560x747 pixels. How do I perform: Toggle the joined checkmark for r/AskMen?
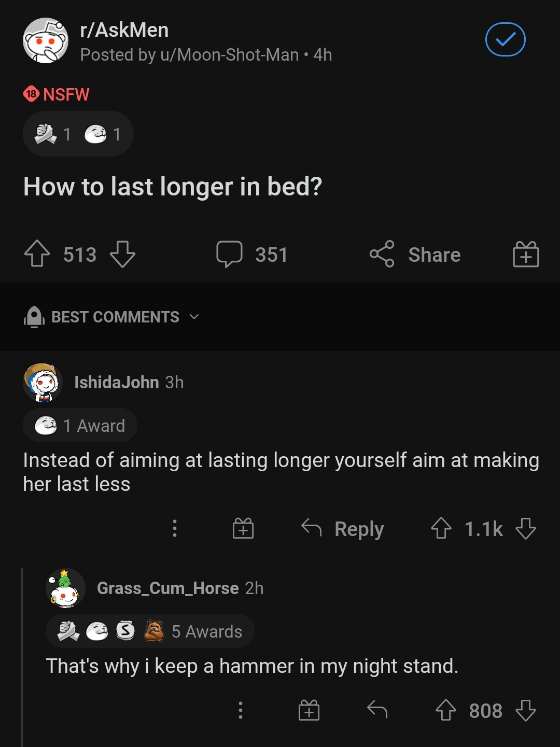(505, 39)
